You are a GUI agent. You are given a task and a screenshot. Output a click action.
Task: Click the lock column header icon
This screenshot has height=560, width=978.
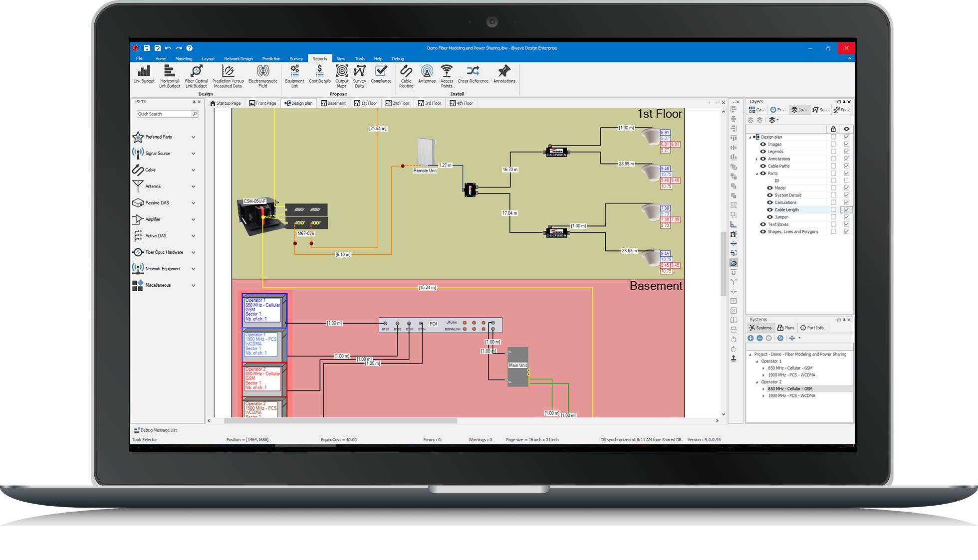pos(833,129)
